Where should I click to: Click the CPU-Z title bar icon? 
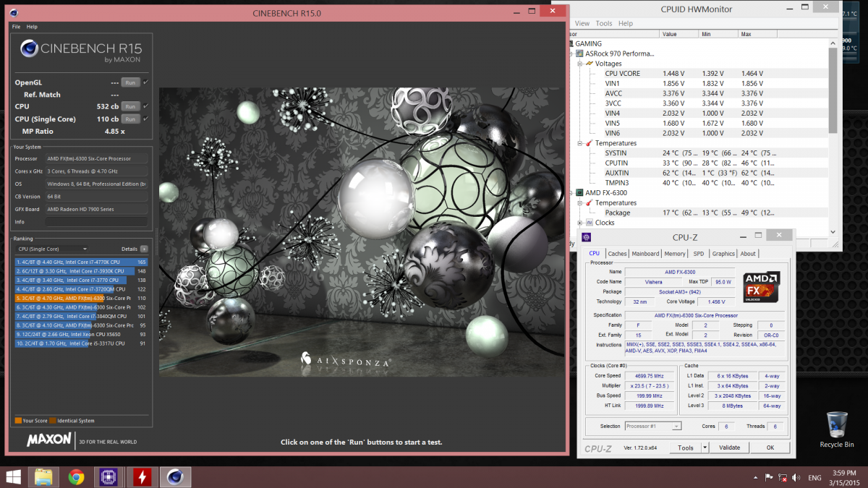(x=587, y=236)
